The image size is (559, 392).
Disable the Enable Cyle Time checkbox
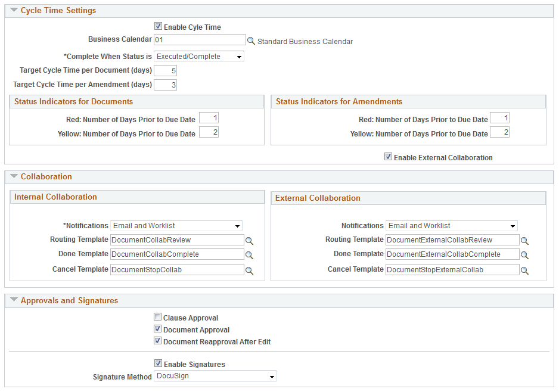[x=158, y=26]
